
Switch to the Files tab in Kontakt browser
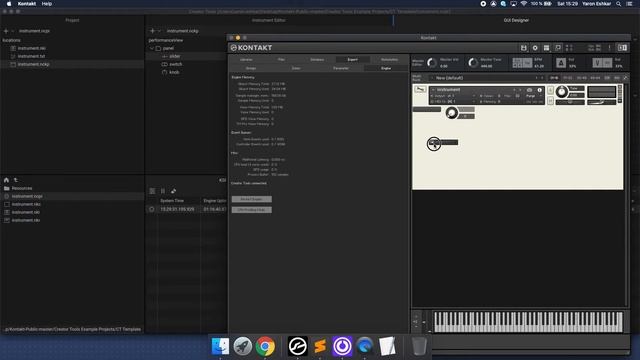click(x=281, y=60)
